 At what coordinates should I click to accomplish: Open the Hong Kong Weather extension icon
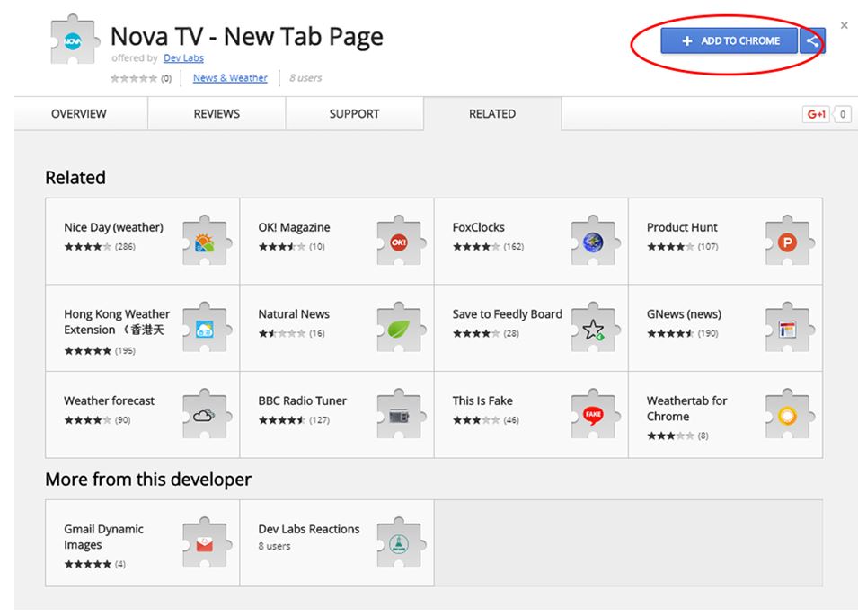(207, 327)
